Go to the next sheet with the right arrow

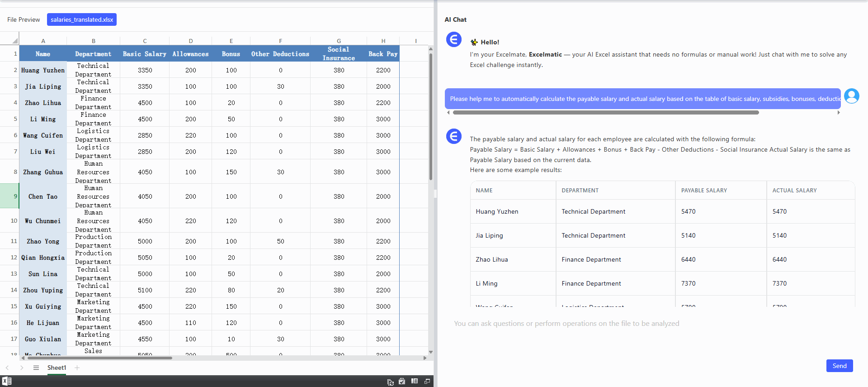pos(22,368)
